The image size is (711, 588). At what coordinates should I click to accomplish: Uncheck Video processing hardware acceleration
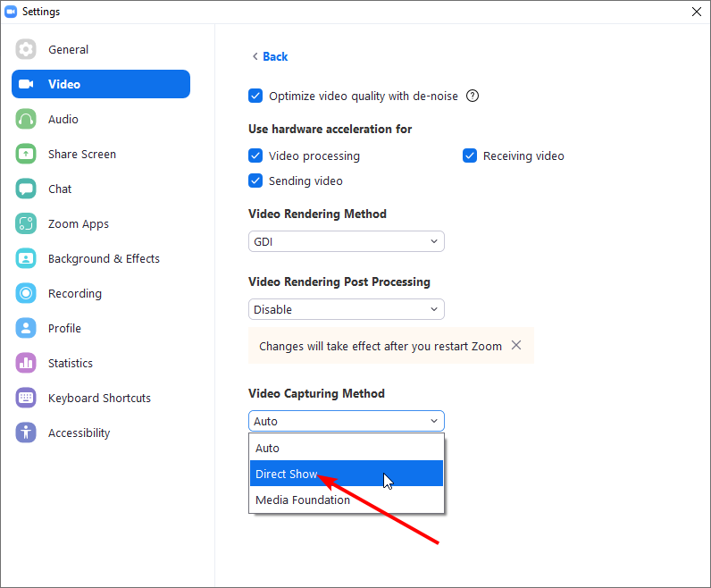(x=255, y=155)
